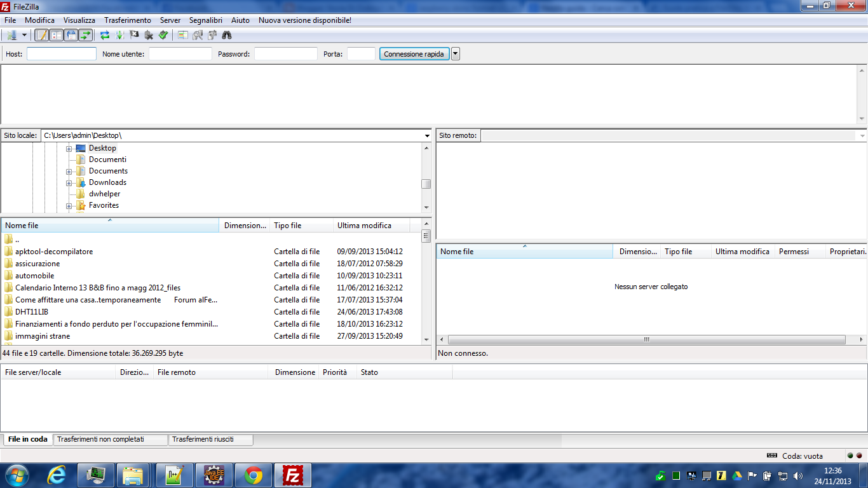Toggle the message log display
The height and width of the screenshot is (488, 868).
pos(41,35)
